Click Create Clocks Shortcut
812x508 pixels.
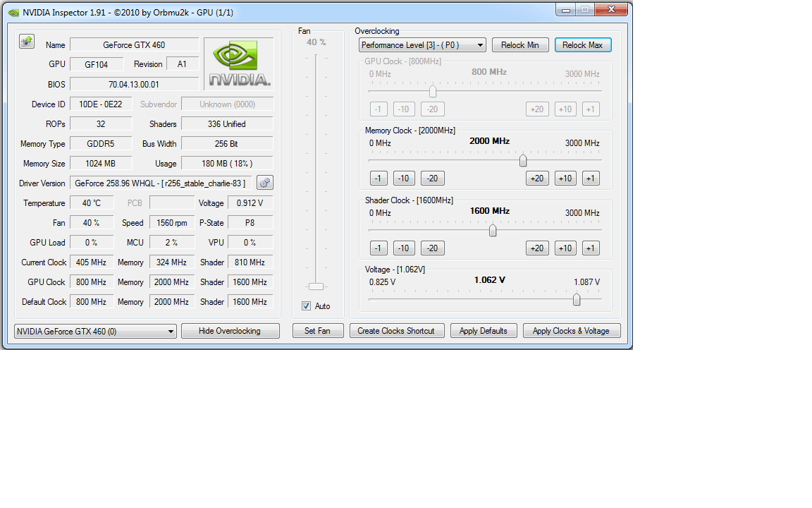tap(396, 331)
